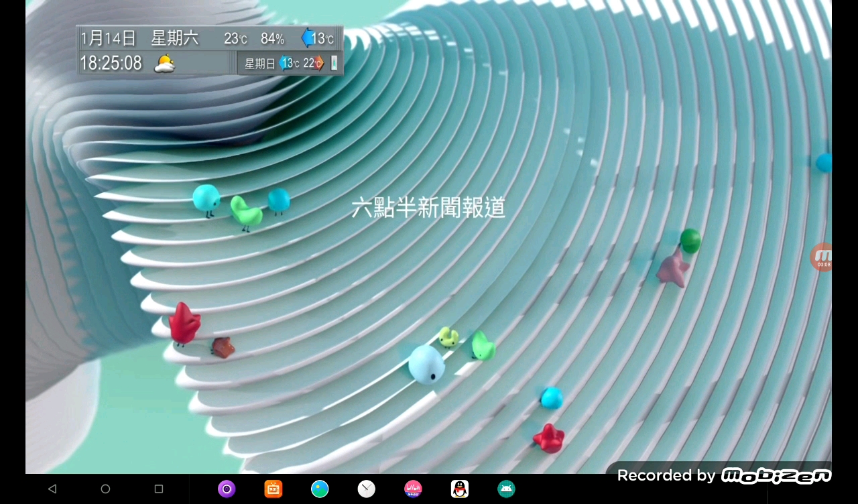Image resolution: width=858 pixels, height=504 pixels.
Task: Tap the Mobizen floating recorder bubble
Action: point(821,257)
